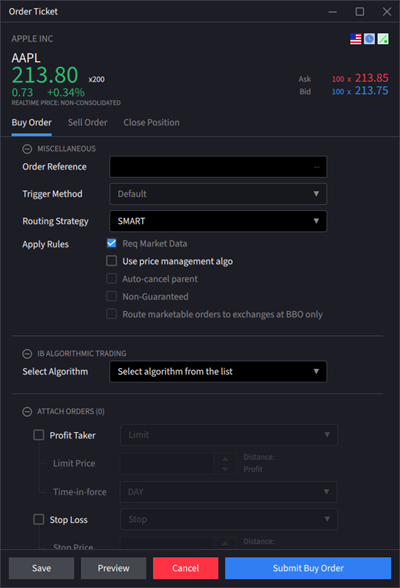
Task: Open the Close Position tab
Action: 151,123
